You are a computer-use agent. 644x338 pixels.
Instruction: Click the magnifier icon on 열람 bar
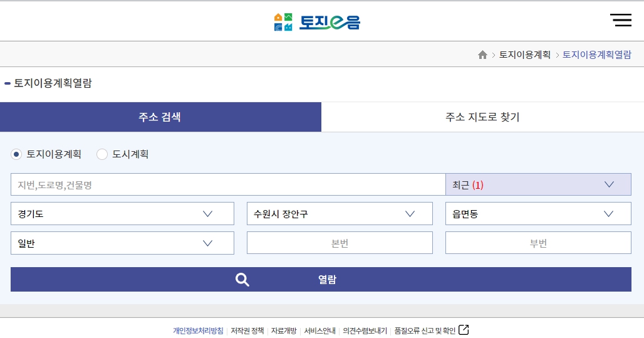tap(242, 280)
